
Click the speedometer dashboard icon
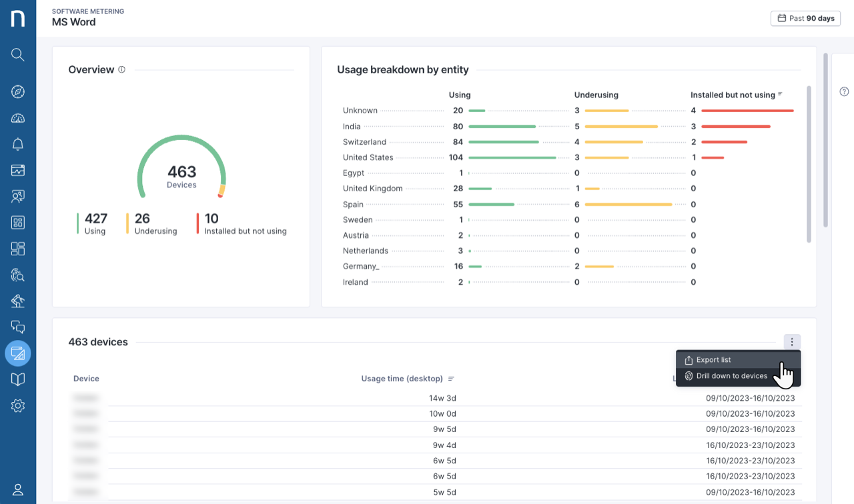coord(18,119)
